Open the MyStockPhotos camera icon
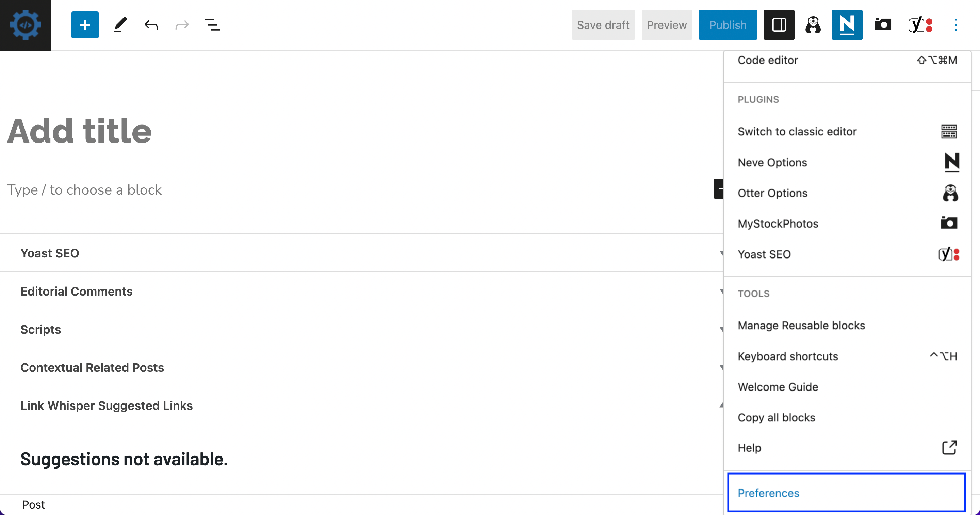The height and width of the screenshot is (515, 980). click(x=883, y=24)
